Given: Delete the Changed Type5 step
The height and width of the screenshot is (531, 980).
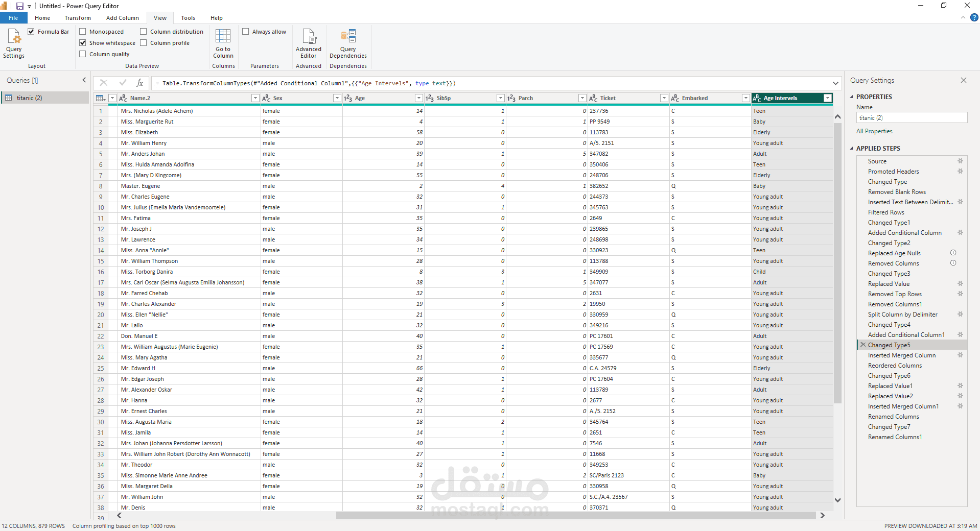Looking at the screenshot, I should point(863,345).
